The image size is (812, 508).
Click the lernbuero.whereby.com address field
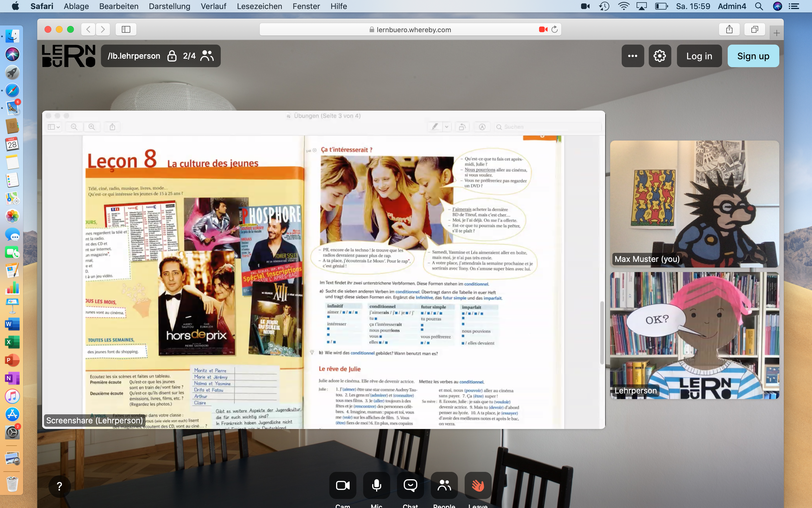click(410, 29)
